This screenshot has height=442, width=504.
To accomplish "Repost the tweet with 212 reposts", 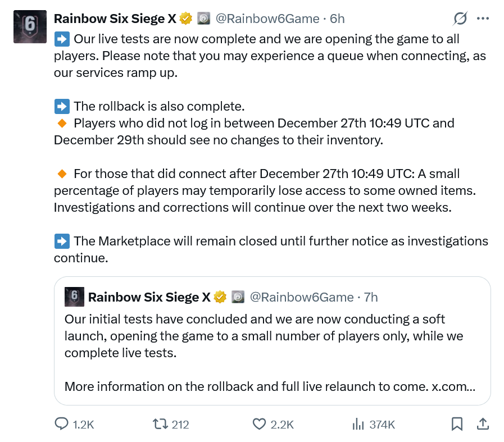I will [x=161, y=424].
